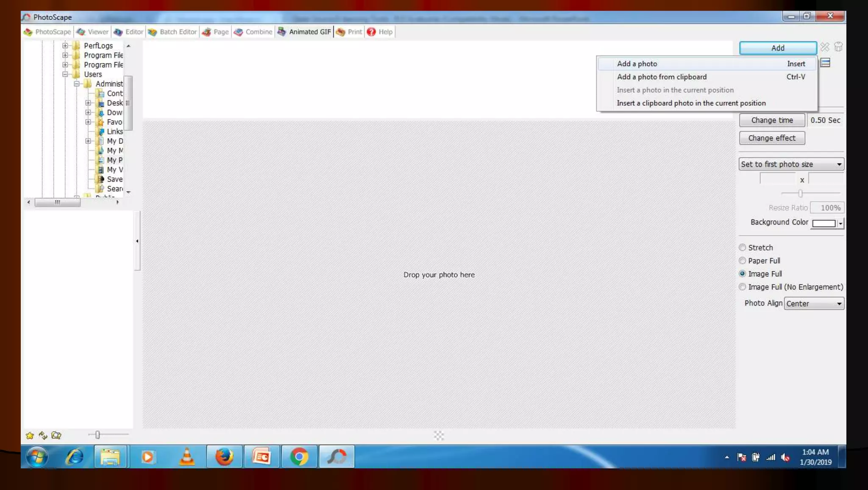Open the VLC media player taskbar icon
This screenshot has width=868, height=490.
coord(187,456)
